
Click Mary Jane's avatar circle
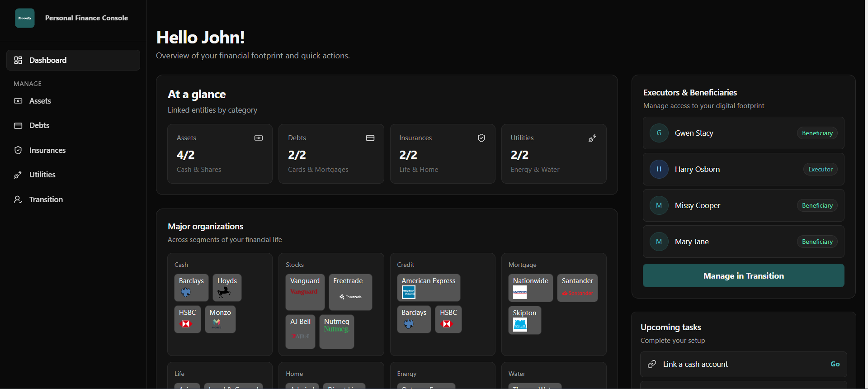click(659, 242)
